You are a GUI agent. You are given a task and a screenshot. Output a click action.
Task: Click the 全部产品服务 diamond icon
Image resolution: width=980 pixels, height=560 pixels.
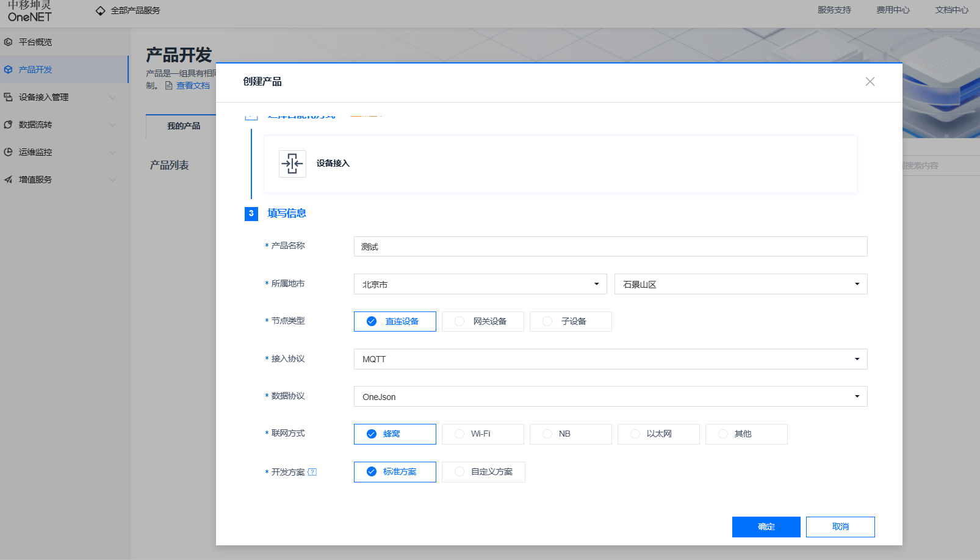pos(99,10)
